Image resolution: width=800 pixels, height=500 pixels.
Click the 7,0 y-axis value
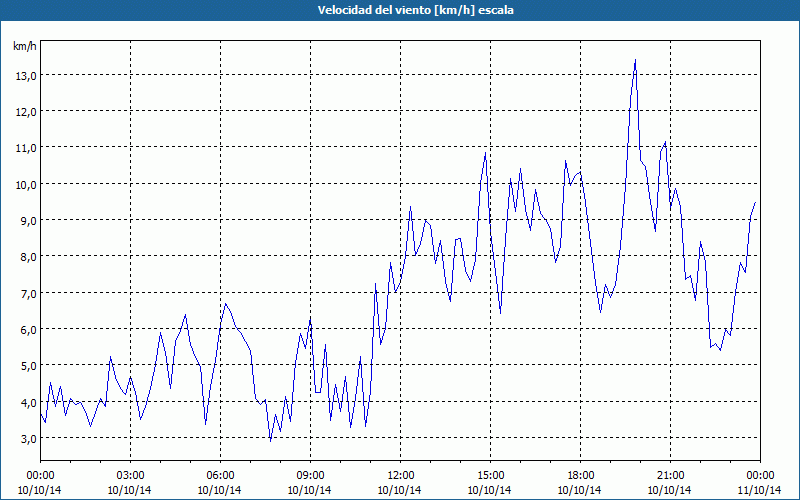(x=29, y=293)
